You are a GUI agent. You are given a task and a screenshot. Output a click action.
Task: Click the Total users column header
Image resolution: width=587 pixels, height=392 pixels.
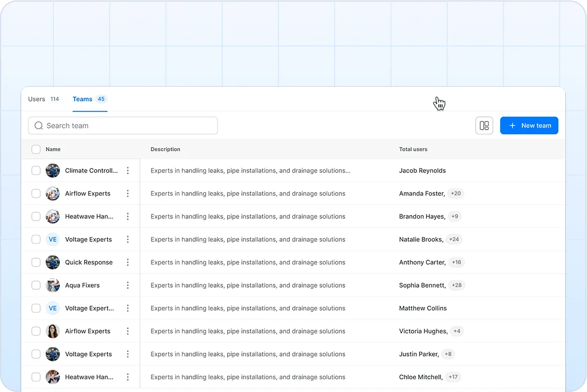(x=413, y=149)
